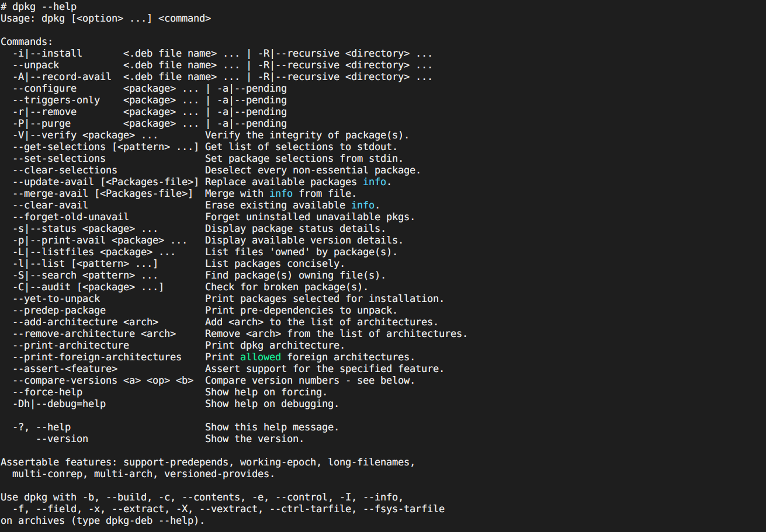Click the "--force-help" option text

(x=47, y=392)
